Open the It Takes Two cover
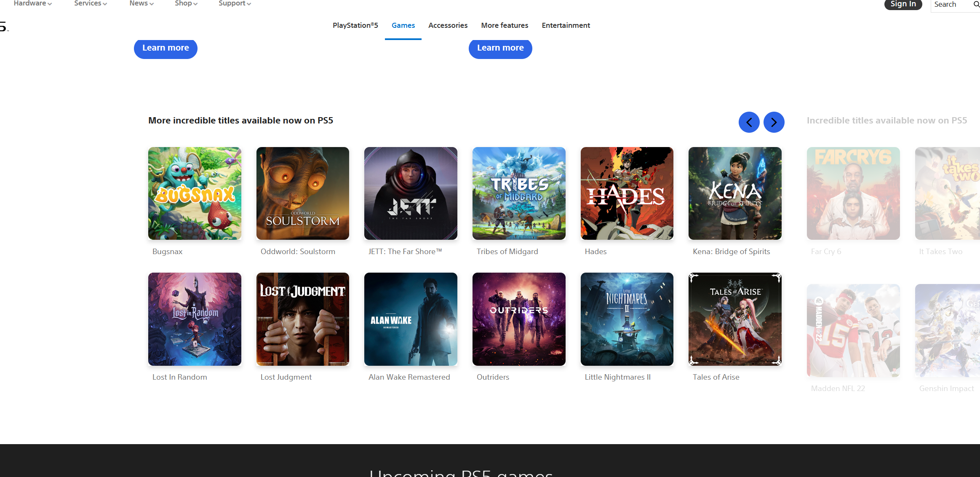The image size is (980, 477). (948, 193)
